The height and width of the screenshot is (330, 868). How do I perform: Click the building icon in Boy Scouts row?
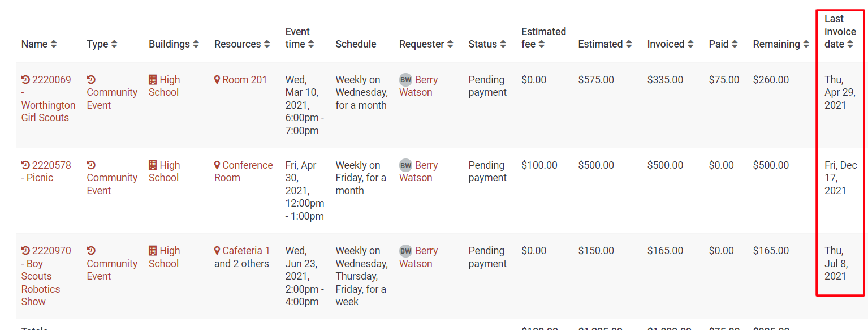pos(153,251)
